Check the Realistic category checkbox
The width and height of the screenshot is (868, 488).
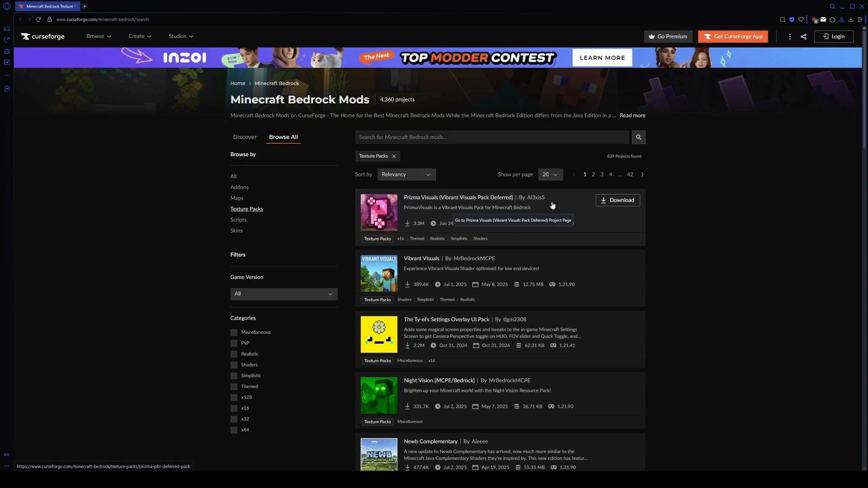pyautogui.click(x=234, y=354)
